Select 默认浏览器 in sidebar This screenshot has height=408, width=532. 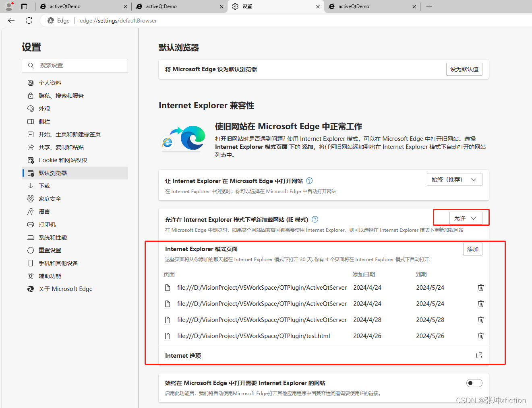[75, 173]
